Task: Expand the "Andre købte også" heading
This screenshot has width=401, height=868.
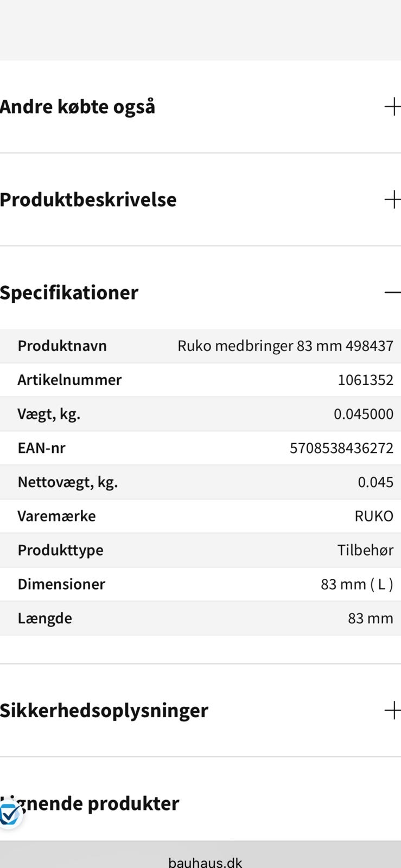Action: (78, 107)
